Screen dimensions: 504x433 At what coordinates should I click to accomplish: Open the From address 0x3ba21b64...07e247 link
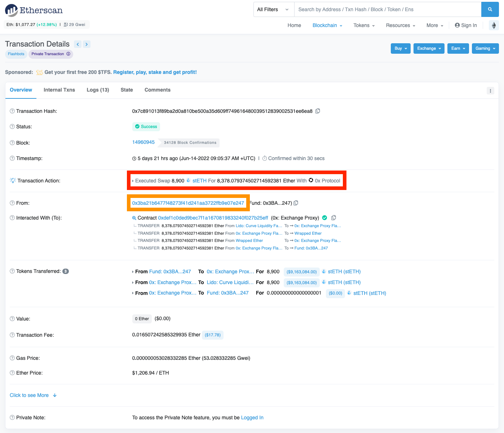click(x=188, y=203)
